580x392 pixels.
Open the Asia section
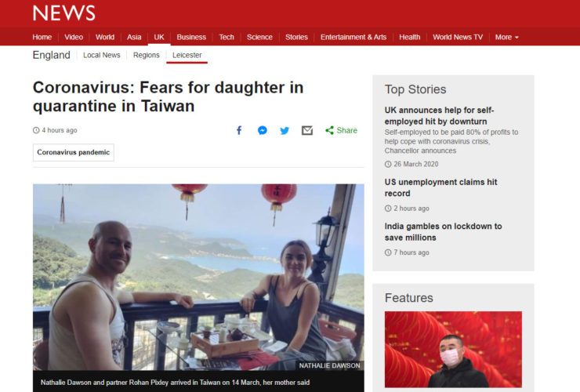click(134, 37)
